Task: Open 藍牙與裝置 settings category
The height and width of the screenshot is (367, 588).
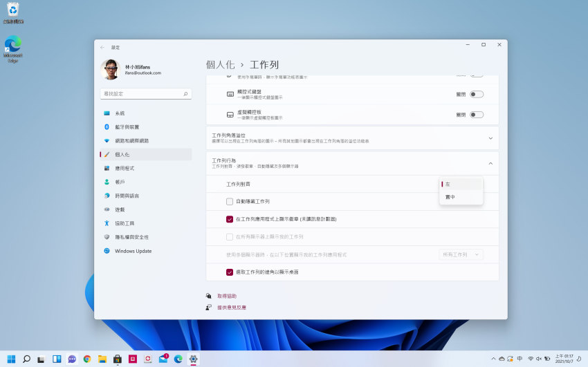Action: point(146,127)
